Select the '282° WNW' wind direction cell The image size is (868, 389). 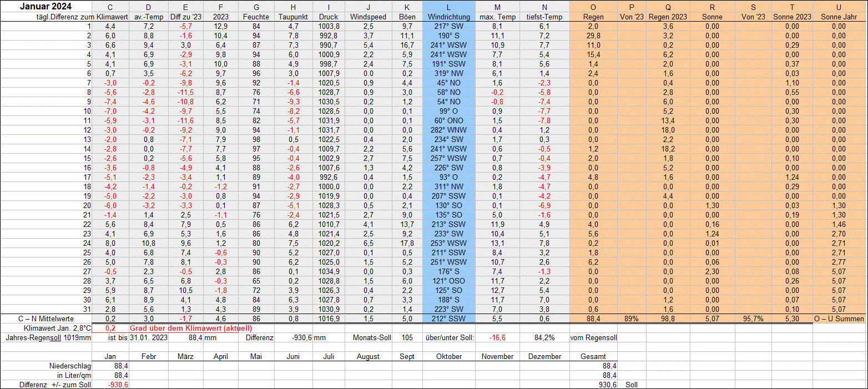coord(448,130)
